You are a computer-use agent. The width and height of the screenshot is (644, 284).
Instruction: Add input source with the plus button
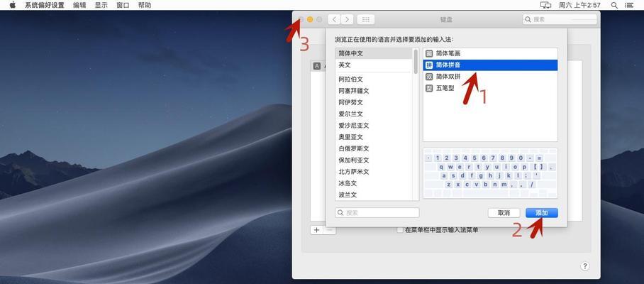click(316, 230)
